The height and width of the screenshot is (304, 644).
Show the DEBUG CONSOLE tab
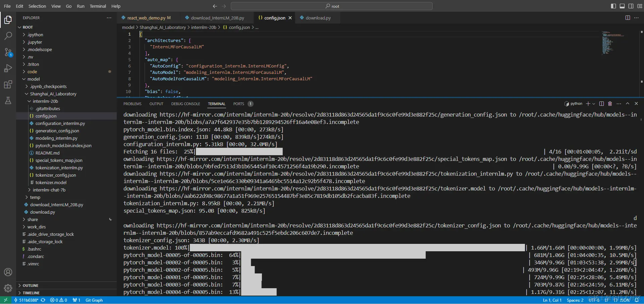185,104
